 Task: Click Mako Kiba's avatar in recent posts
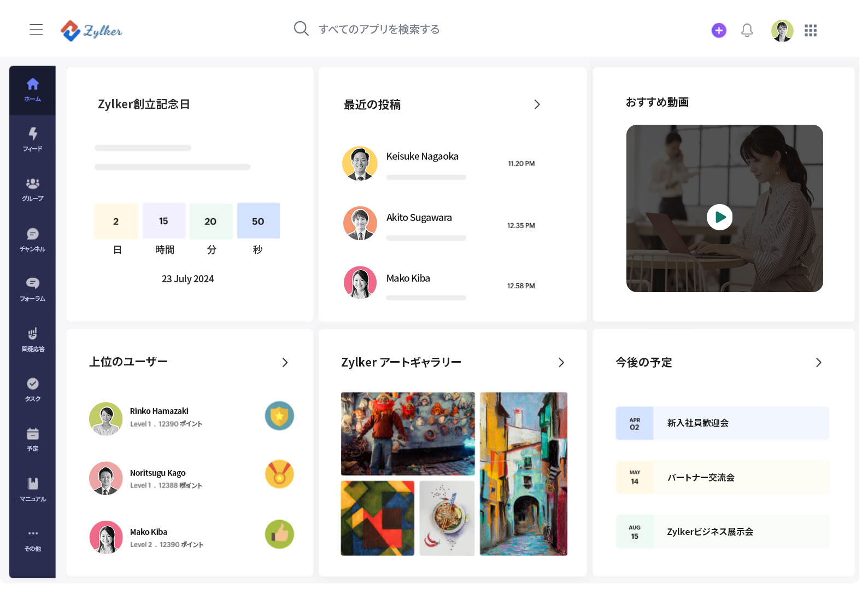(360, 283)
